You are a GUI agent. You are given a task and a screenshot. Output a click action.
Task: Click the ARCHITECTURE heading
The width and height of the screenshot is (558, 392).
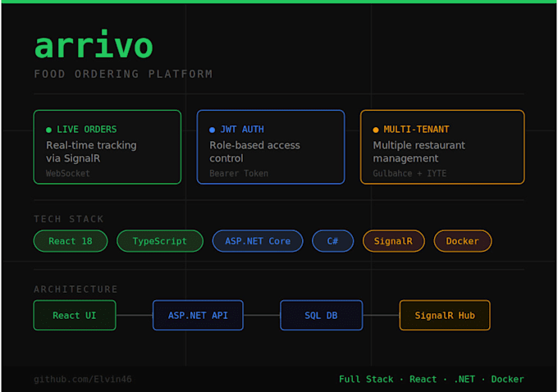pos(75,289)
